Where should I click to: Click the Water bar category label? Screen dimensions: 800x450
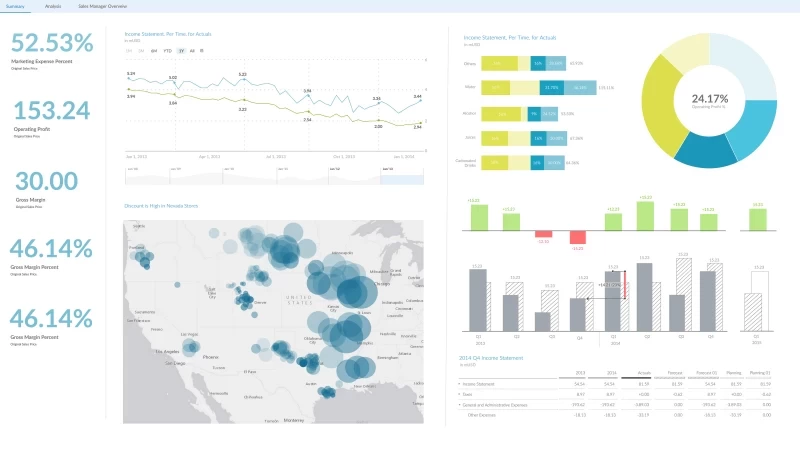470,87
